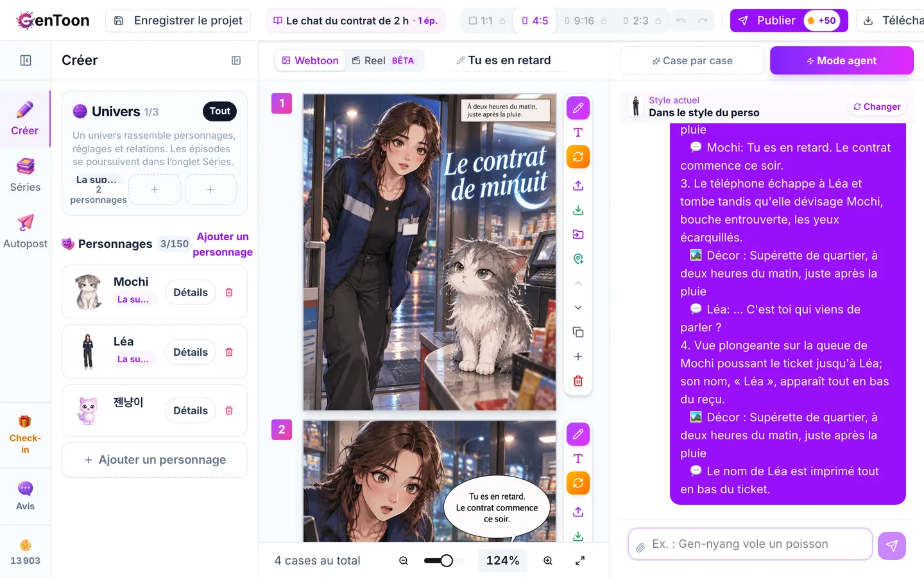This screenshot has width=924, height=578.
Task: Open Détails for Mochi
Action: click(191, 292)
